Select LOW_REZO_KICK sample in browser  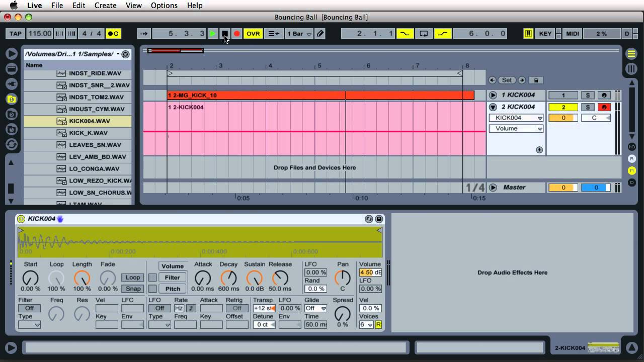(100, 180)
